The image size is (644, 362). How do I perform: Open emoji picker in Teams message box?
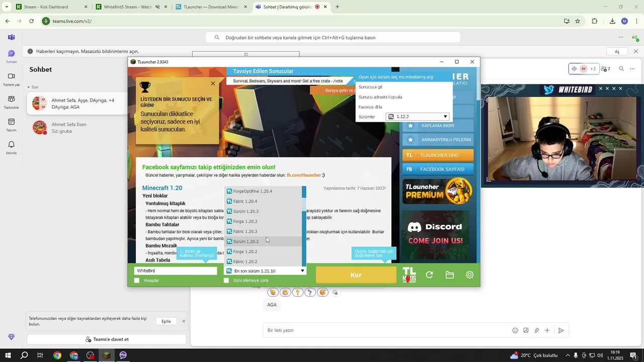pos(515,330)
